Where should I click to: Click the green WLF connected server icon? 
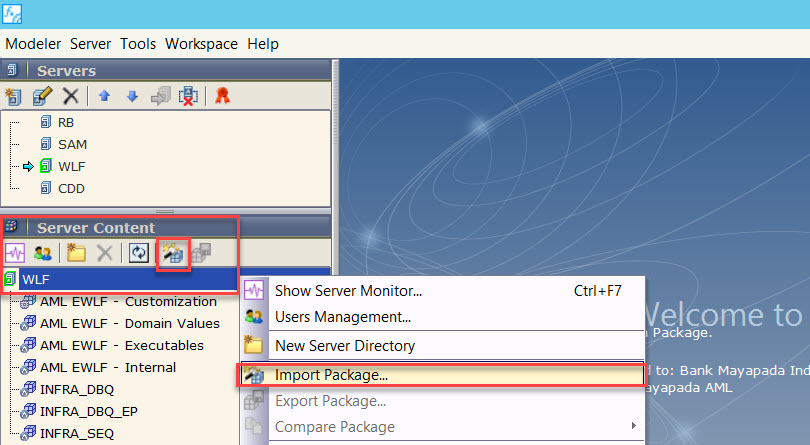tap(46, 166)
